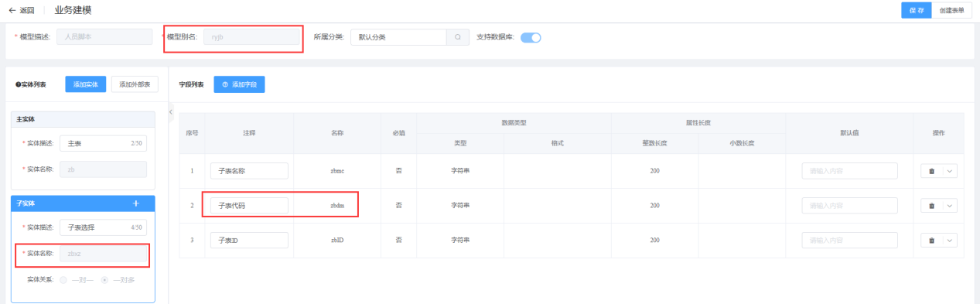Select the 一对一 relationship radio
The height and width of the screenshot is (304, 980).
click(63, 279)
